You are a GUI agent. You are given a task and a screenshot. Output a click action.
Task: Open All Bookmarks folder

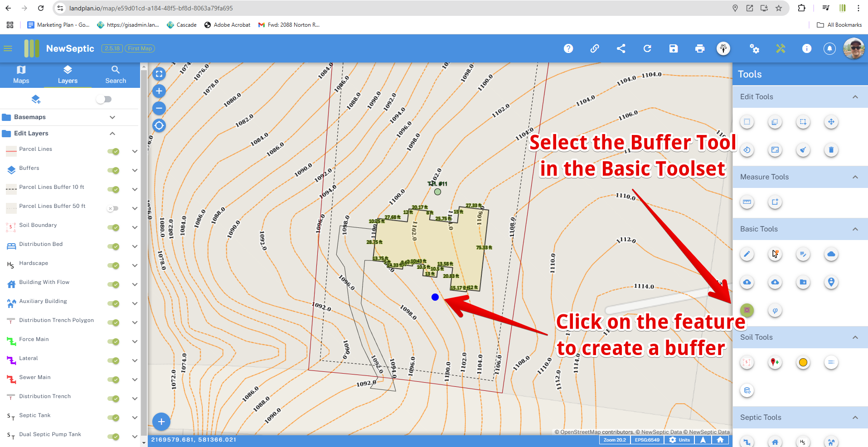click(x=839, y=25)
